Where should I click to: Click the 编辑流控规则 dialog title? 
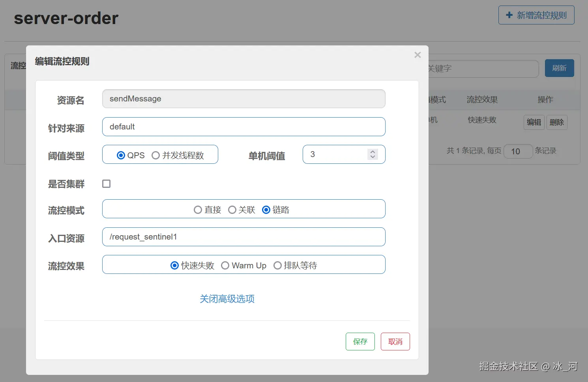pyautogui.click(x=62, y=61)
